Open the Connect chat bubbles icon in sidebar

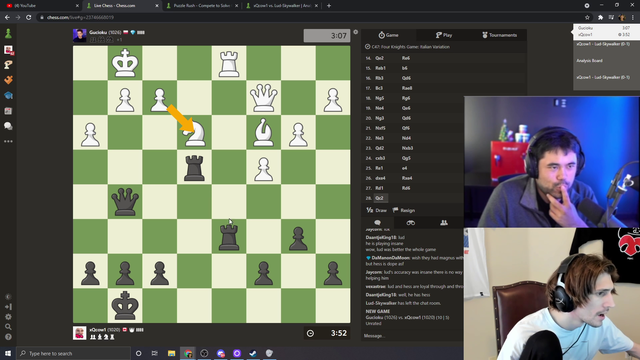pyautogui.click(x=8, y=126)
